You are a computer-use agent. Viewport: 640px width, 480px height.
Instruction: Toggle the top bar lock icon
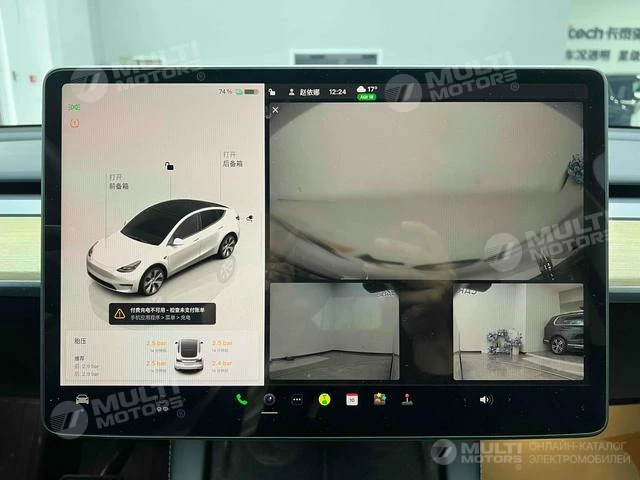tap(273, 92)
